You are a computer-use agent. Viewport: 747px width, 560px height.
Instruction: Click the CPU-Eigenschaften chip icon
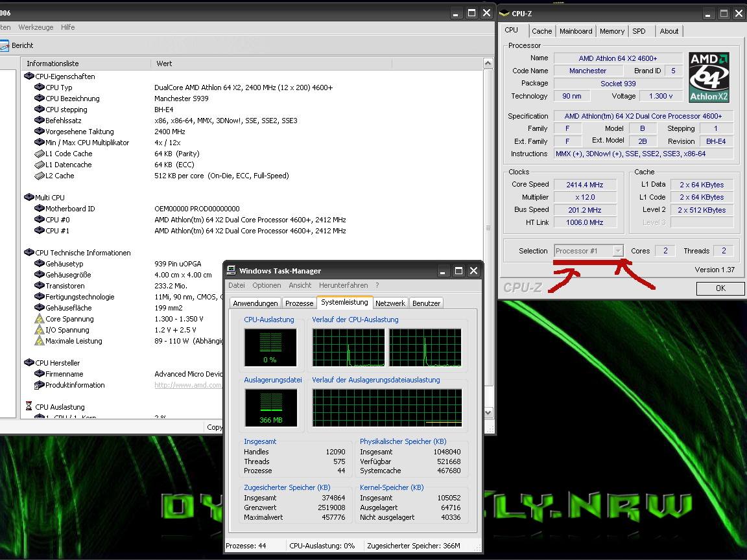pos(29,76)
